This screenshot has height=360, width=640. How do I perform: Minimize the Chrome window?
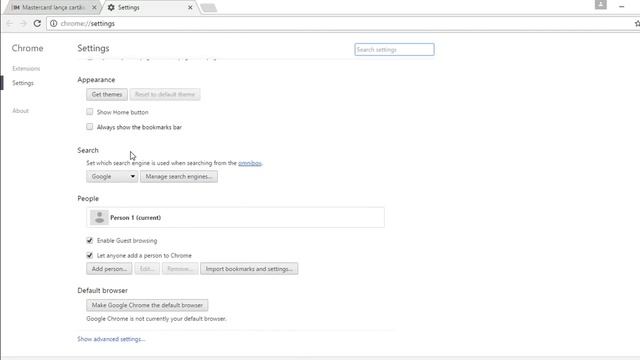point(621,7)
